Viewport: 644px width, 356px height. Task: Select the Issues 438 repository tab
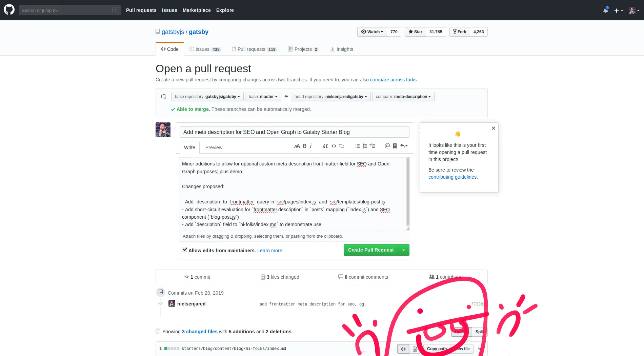tap(205, 49)
